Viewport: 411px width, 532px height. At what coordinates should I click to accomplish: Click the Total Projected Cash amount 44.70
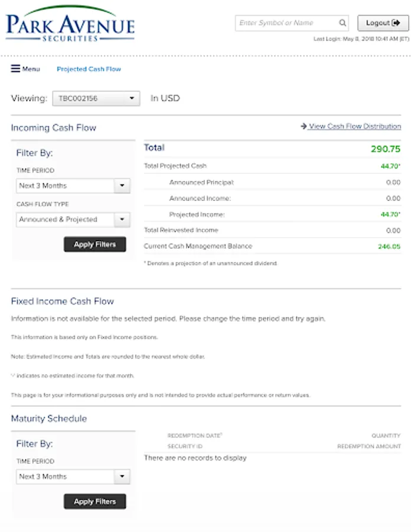point(390,167)
